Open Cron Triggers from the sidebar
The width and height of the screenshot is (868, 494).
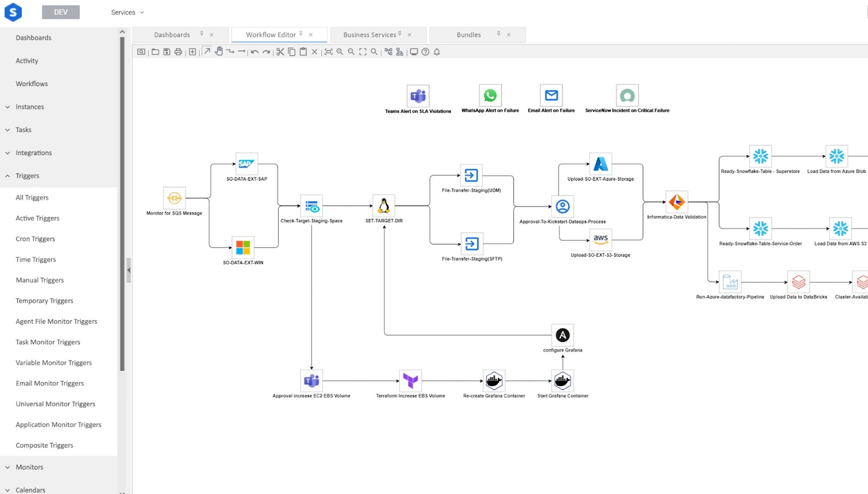(x=35, y=239)
